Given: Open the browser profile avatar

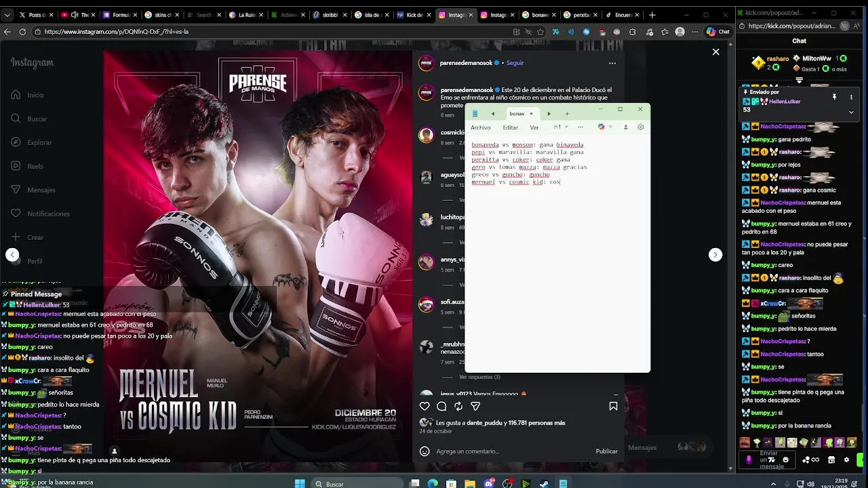Looking at the screenshot, I should (x=680, y=31).
